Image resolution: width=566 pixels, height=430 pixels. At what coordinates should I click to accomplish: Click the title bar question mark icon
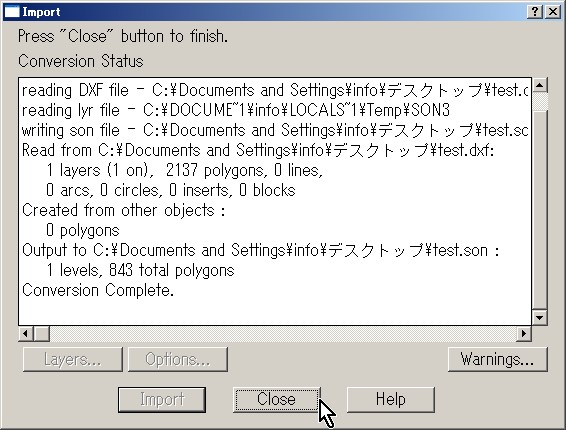pos(535,12)
